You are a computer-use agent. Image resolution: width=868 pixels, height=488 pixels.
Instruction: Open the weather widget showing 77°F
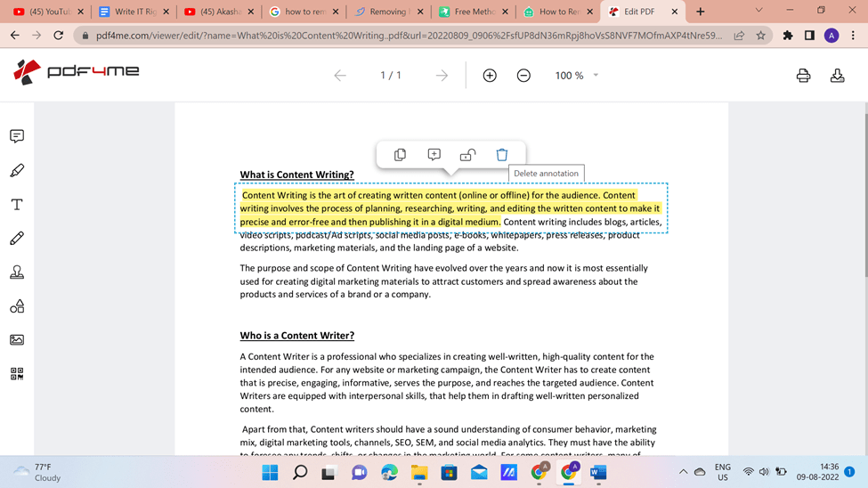click(x=37, y=473)
